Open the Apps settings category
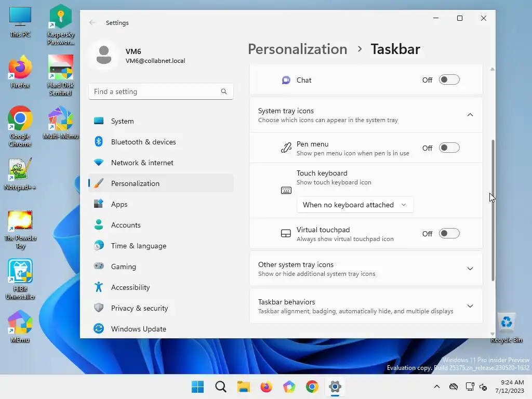The height and width of the screenshot is (399, 532). coord(161,204)
